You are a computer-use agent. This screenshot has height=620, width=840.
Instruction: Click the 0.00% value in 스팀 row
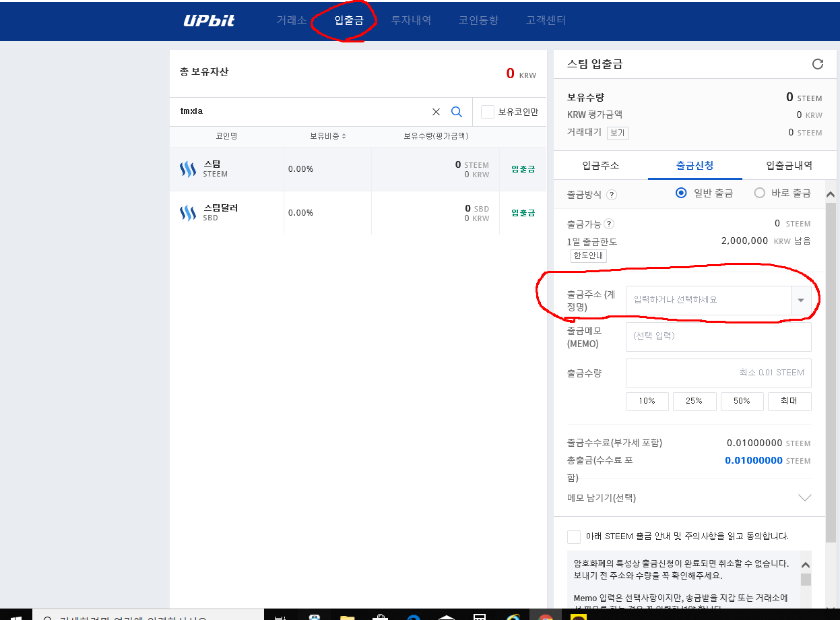coord(300,169)
